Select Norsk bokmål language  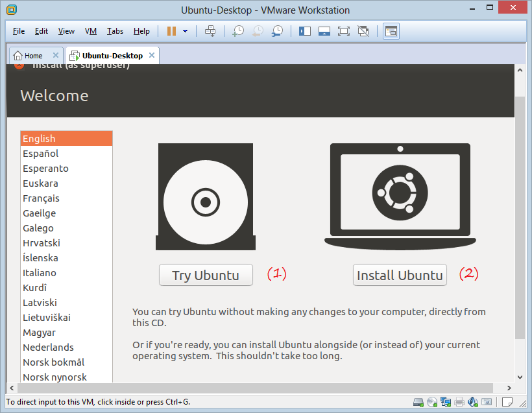(x=66, y=362)
